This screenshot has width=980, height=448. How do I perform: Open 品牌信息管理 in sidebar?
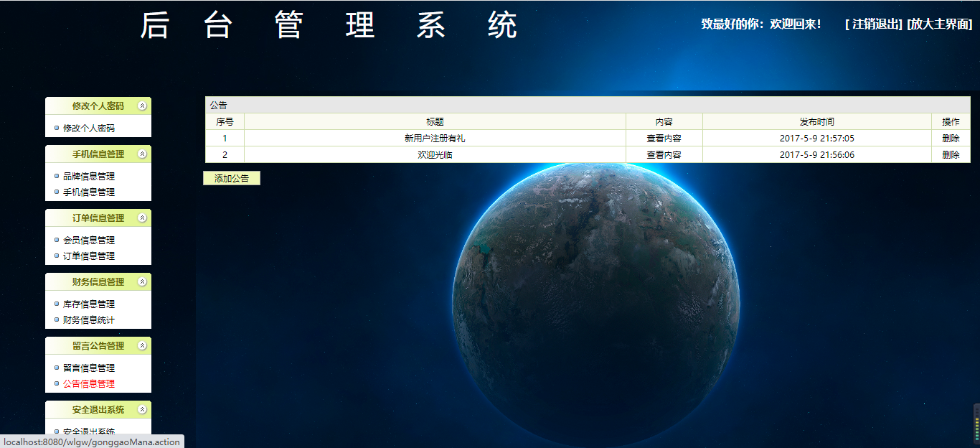(x=89, y=176)
